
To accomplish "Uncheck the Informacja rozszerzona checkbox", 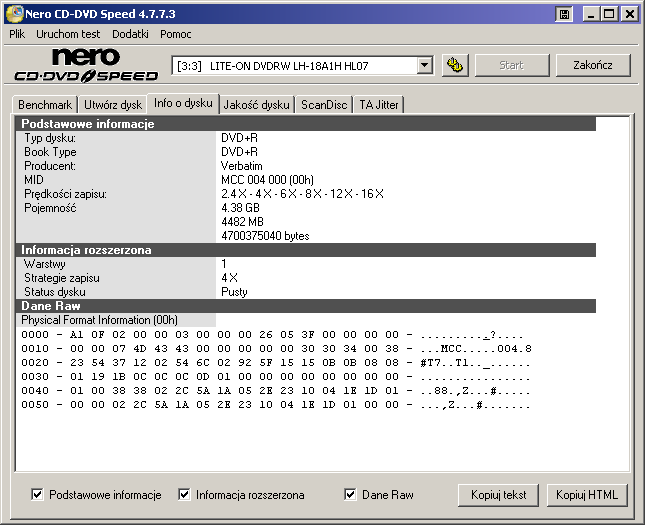I will [184, 495].
